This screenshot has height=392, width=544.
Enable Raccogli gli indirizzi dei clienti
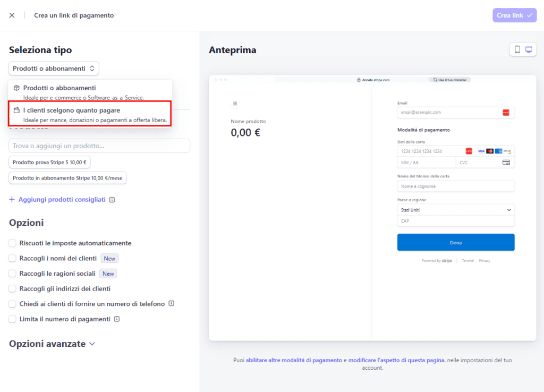click(12, 288)
